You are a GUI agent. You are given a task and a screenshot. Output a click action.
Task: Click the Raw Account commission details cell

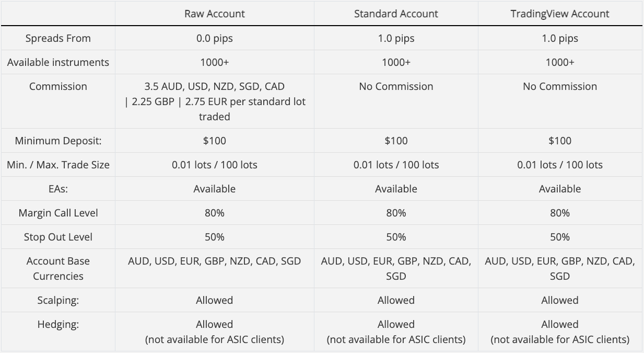(x=214, y=101)
